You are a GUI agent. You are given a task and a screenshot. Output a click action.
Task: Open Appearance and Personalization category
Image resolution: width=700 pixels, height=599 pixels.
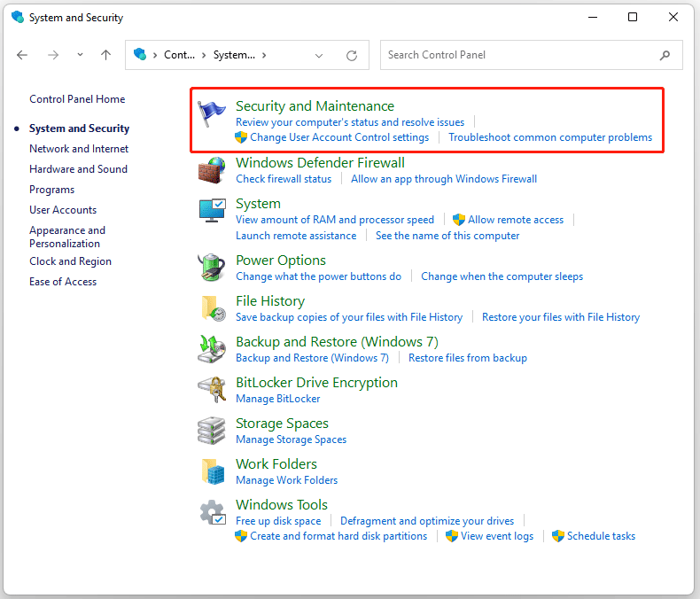[67, 237]
